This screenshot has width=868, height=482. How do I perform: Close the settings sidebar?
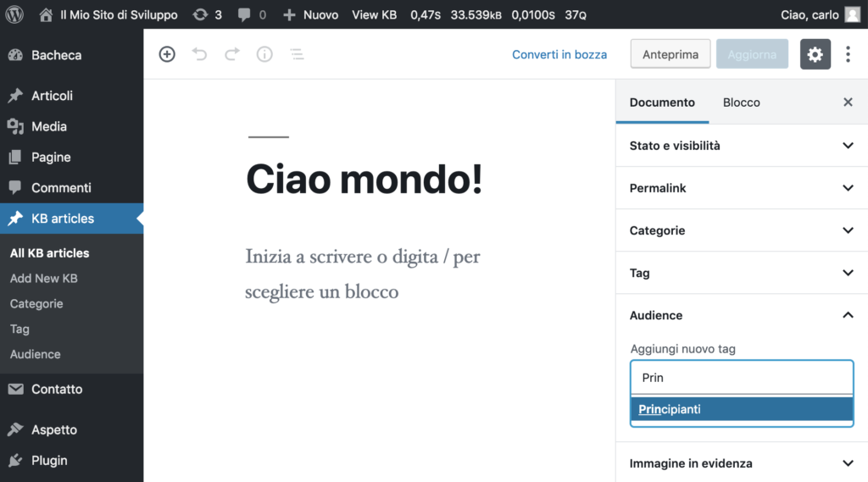pyautogui.click(x=848, y=102)
